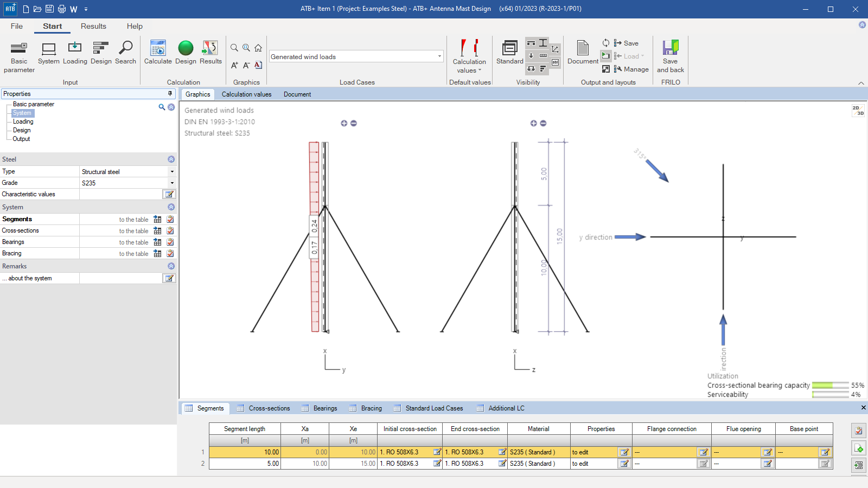The height and width of the screenshot is (488, 868).
Task: Open Loading input in ribbon
Action: click(x=75, y=53)
